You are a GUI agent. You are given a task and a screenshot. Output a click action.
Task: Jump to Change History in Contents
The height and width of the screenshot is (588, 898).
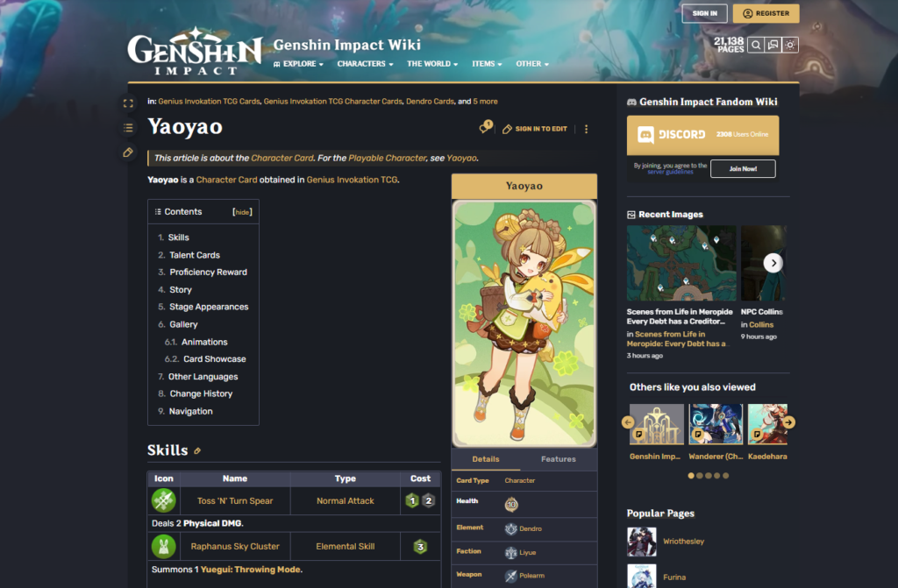(201, 394)
